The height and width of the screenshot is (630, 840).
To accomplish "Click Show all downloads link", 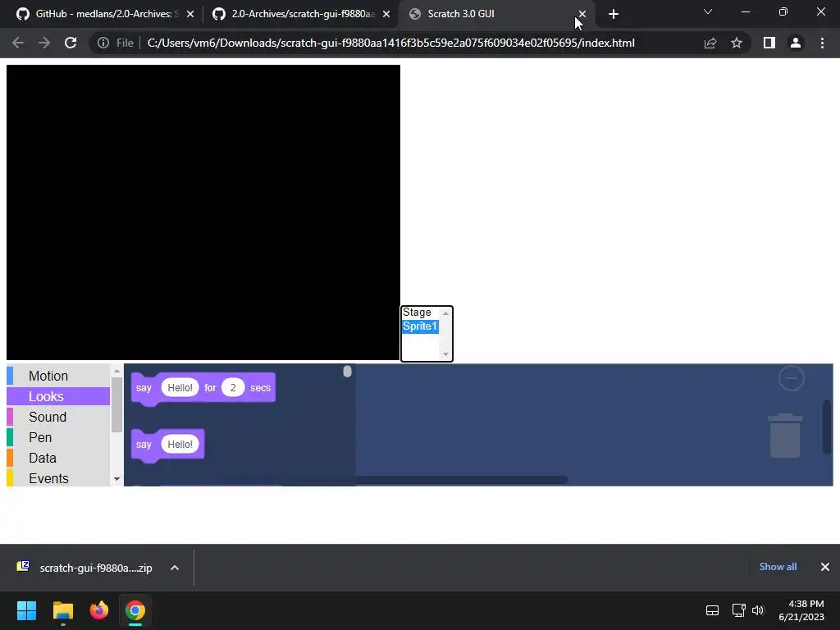I will 778,567.
